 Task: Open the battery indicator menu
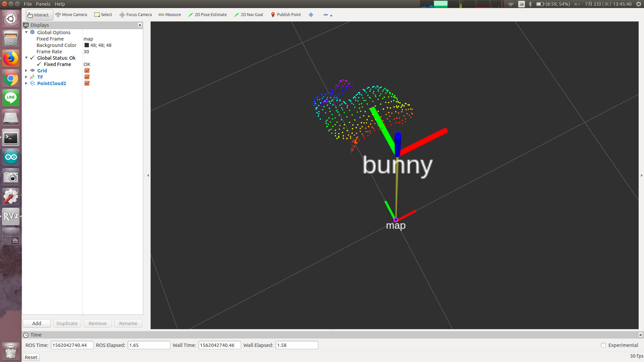coord(553,4)
